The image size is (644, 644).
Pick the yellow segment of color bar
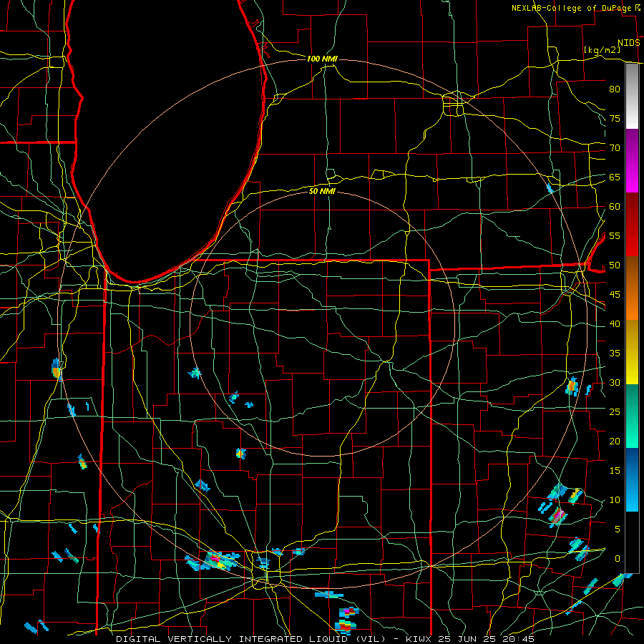pyautogui.click(x=632, y=352)
